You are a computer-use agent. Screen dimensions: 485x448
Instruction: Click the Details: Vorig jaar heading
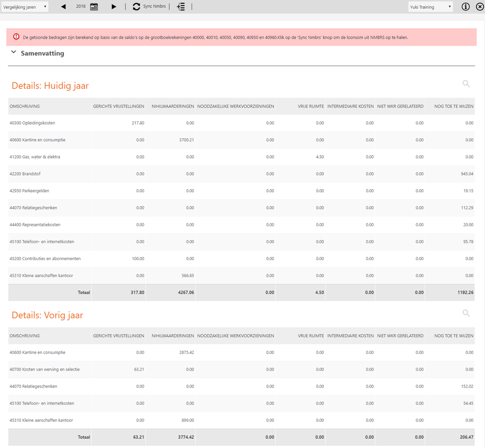(x=48, y=315)
